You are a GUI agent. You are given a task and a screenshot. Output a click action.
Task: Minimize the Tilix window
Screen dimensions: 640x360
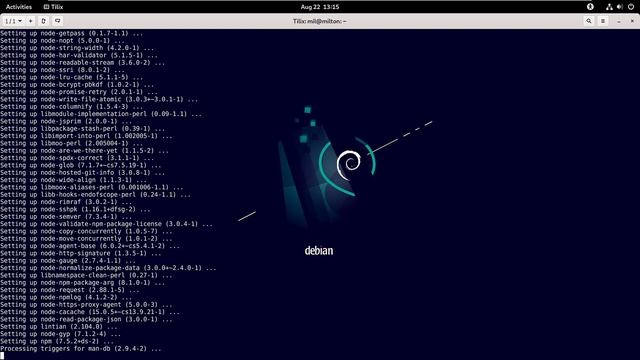tap(619, 21)
